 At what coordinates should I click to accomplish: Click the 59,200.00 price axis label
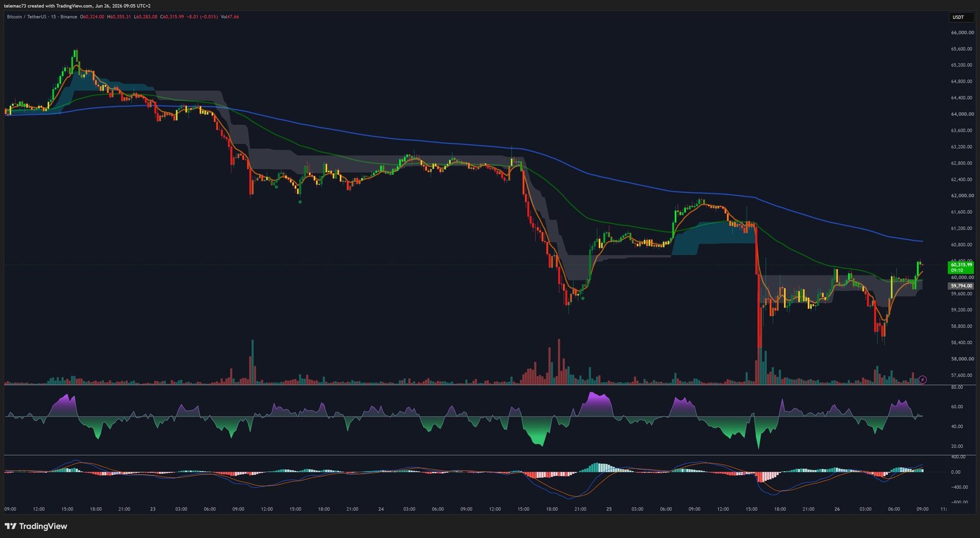(x=962, y=309)
